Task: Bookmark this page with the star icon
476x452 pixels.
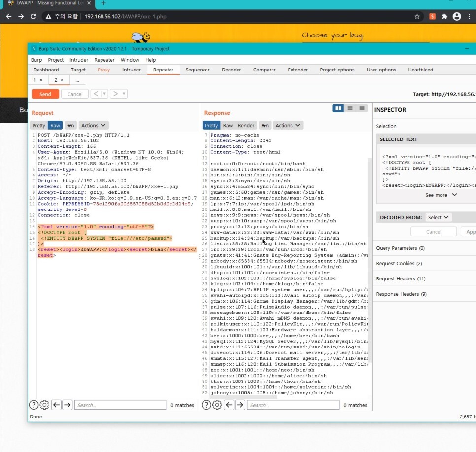Action: pyautogui.click(x=417, y=16)
